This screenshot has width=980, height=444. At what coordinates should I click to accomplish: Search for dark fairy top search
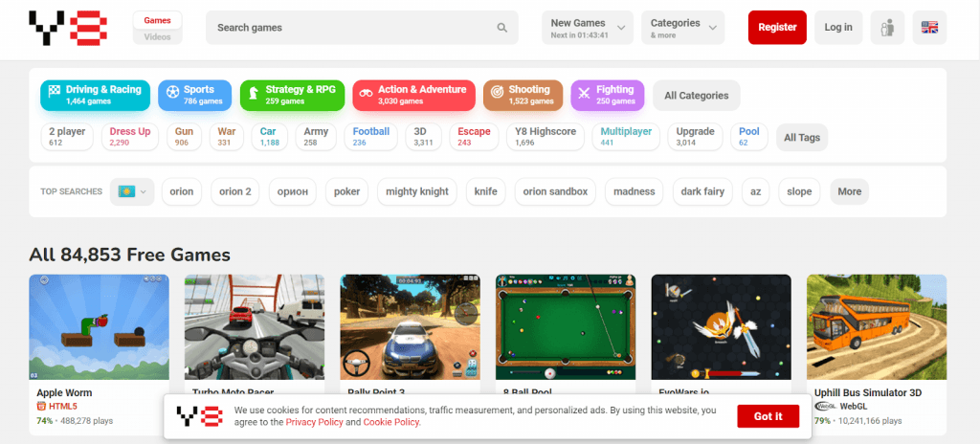pyautogui.click(x=702, y=191)
